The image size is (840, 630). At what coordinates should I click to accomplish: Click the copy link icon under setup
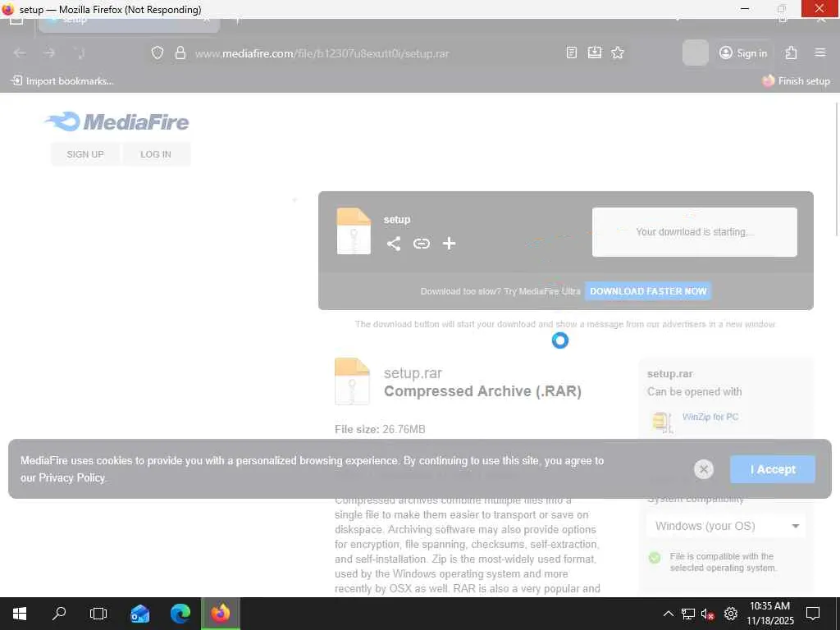422,244
